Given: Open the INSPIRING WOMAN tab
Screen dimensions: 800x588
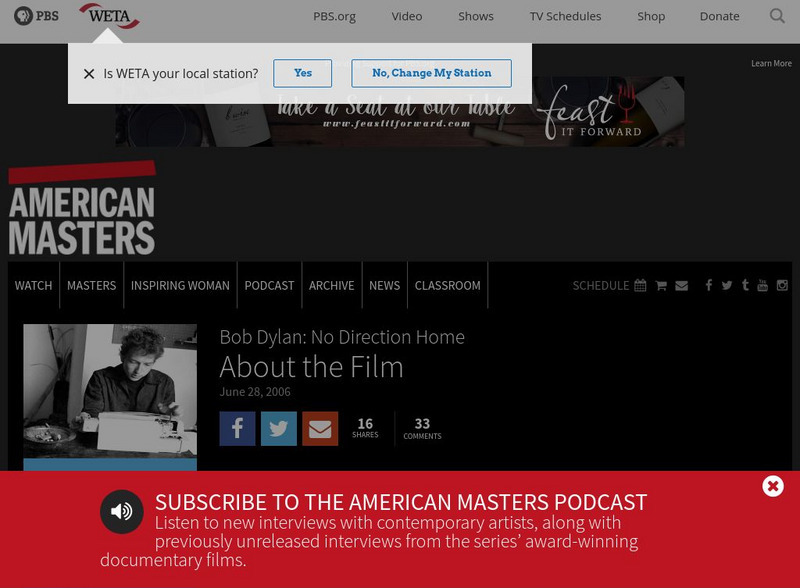Looking at the screenshot, I should [x=180, y=285].
